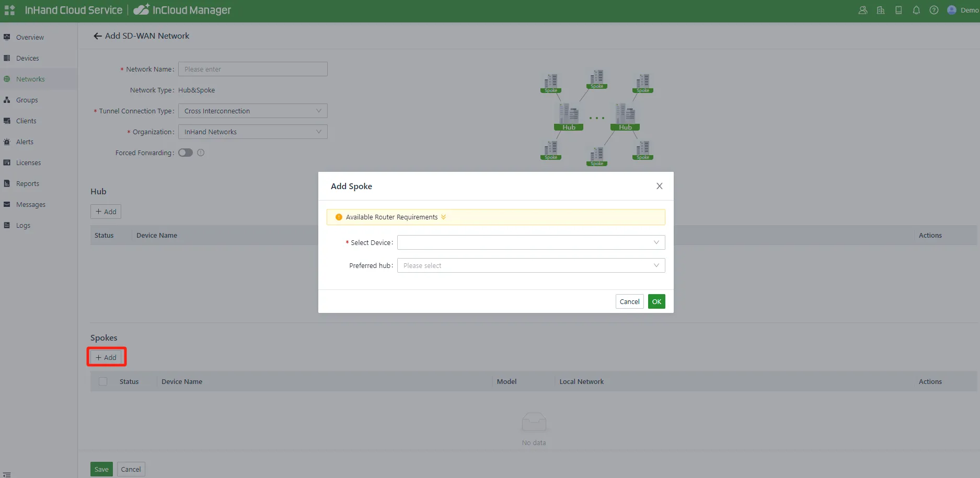980x478 pixels.
Task: Check the select-all checkbox in Spokes table
Action: point(103,381)
